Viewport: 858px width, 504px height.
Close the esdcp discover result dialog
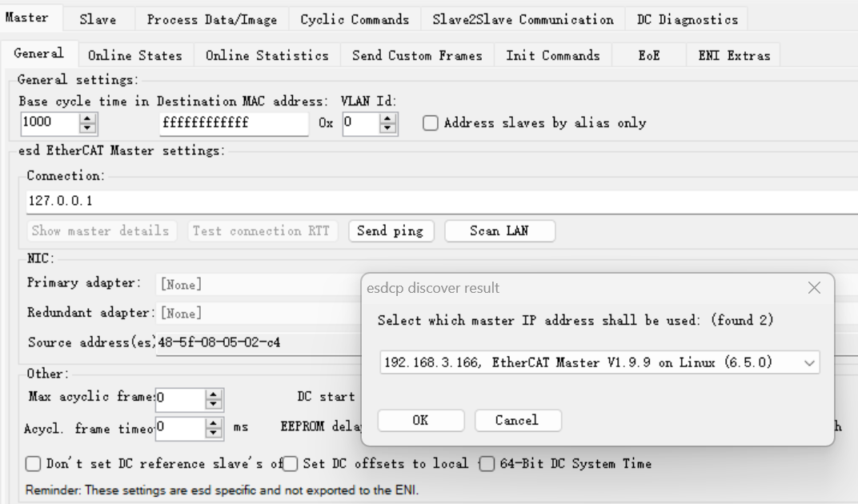point(815,288)
